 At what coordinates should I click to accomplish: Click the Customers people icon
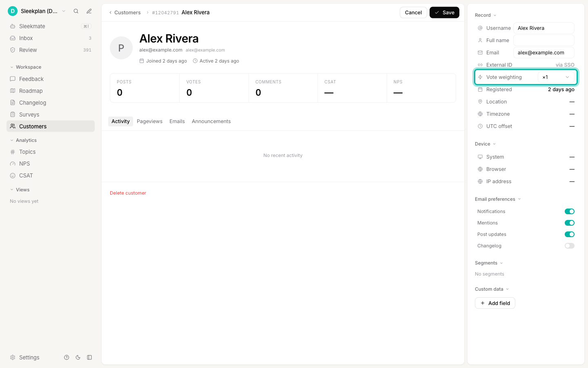pyautogui.click(x=13, y=126)
